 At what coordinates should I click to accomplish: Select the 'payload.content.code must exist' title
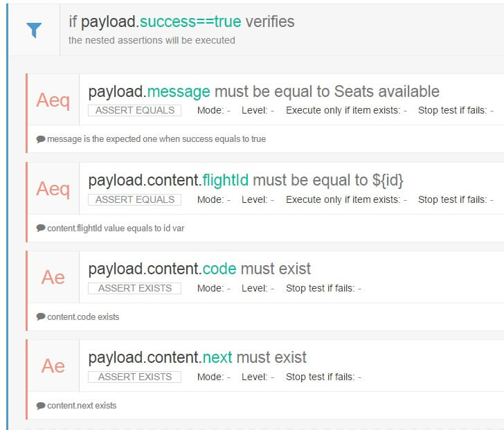pos(199,269)
